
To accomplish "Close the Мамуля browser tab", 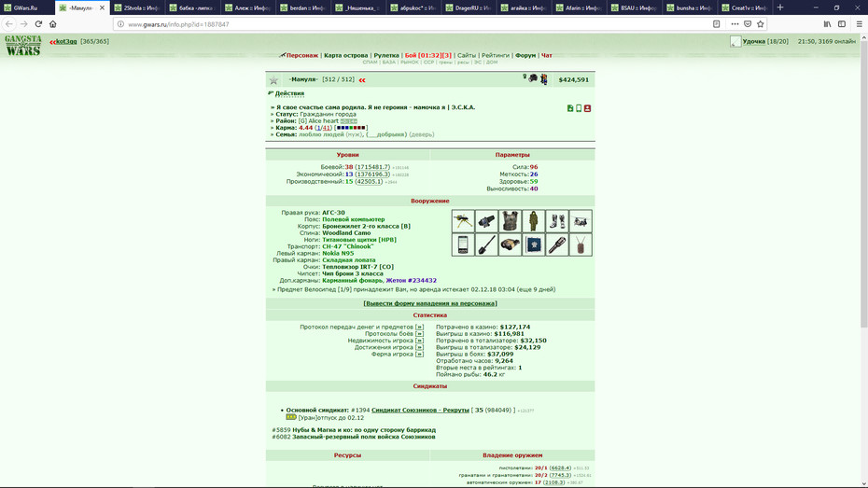I will coord(102,7).
